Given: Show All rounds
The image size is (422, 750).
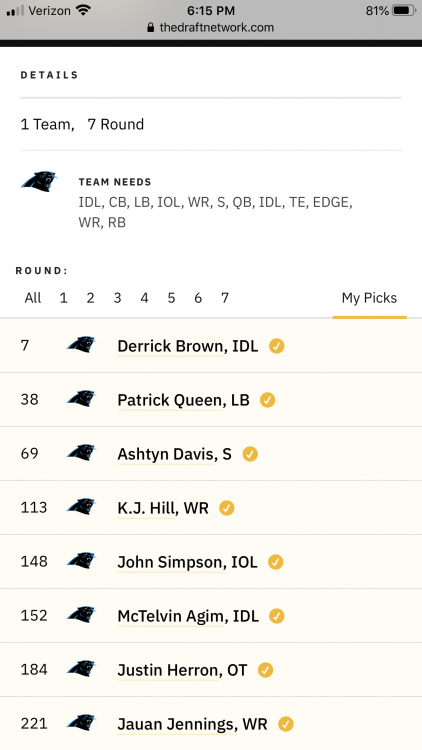Looking at the screenshot, I should pos(33,298).
